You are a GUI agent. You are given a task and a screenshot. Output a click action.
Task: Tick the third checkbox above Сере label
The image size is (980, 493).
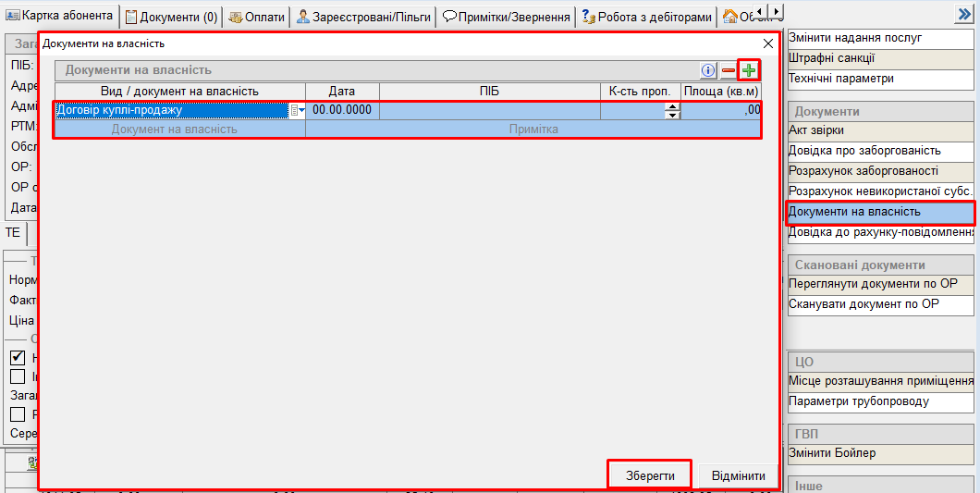(17, 414)
